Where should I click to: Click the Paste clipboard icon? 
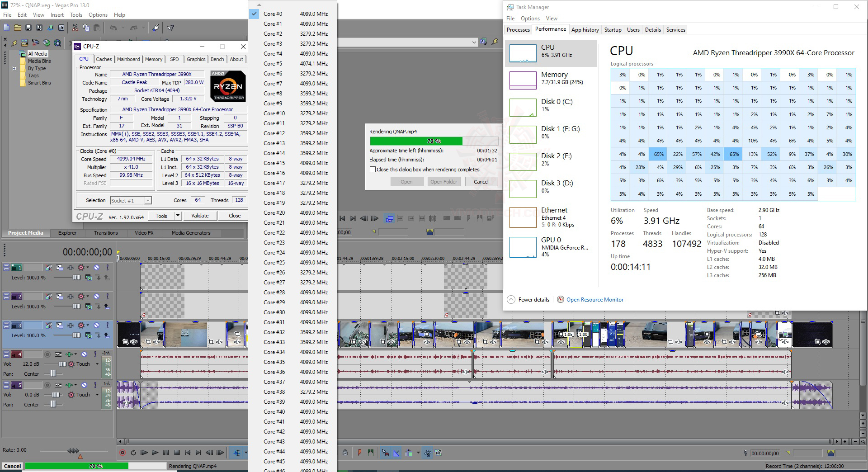(x=97, y=28)
